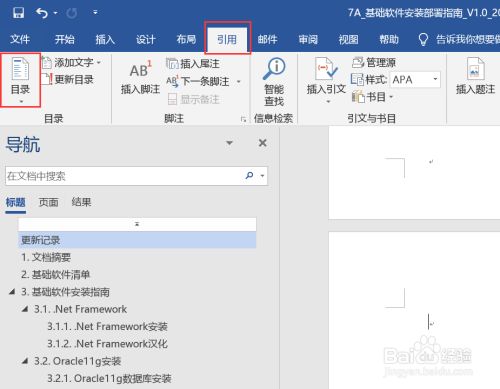Click the Save icon in quick access toolbar

[18, 13]
